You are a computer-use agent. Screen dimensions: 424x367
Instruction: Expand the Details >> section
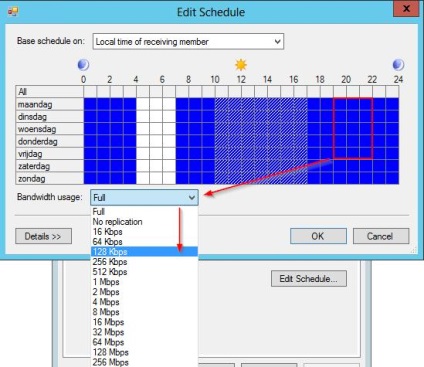tap(43, 236)
